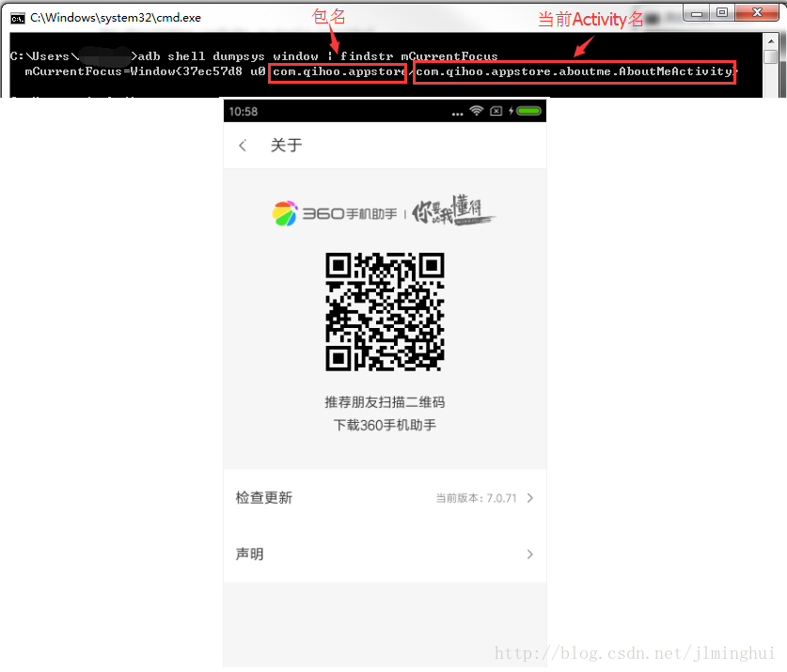Click the cmd.exe window title text
787x672 pixels.
pos(116,18)
